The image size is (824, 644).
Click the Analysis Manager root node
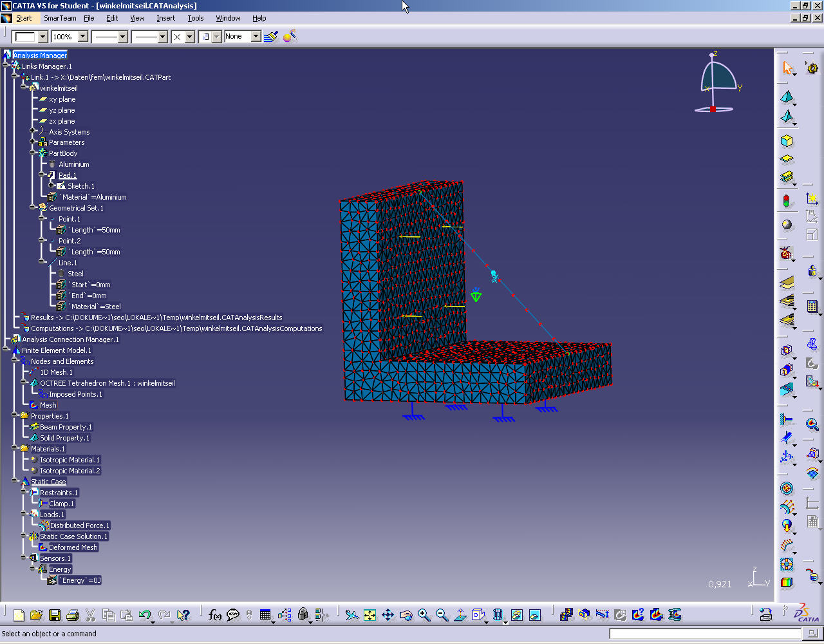[39, 55]
